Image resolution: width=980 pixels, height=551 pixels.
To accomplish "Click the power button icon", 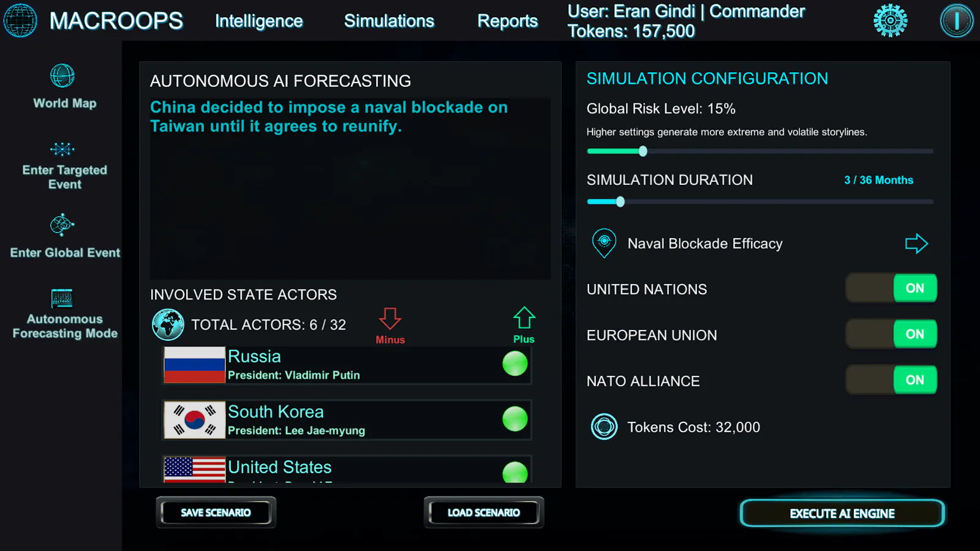I will [956, 20].
